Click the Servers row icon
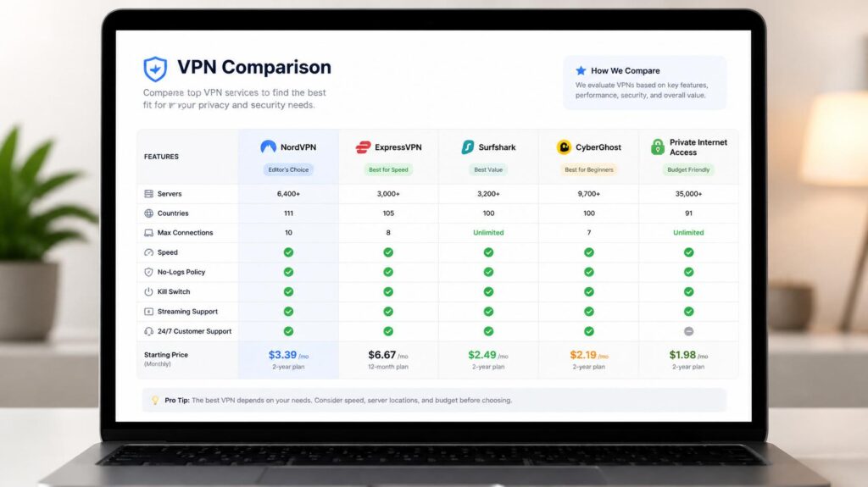 [x=149, y=194]
